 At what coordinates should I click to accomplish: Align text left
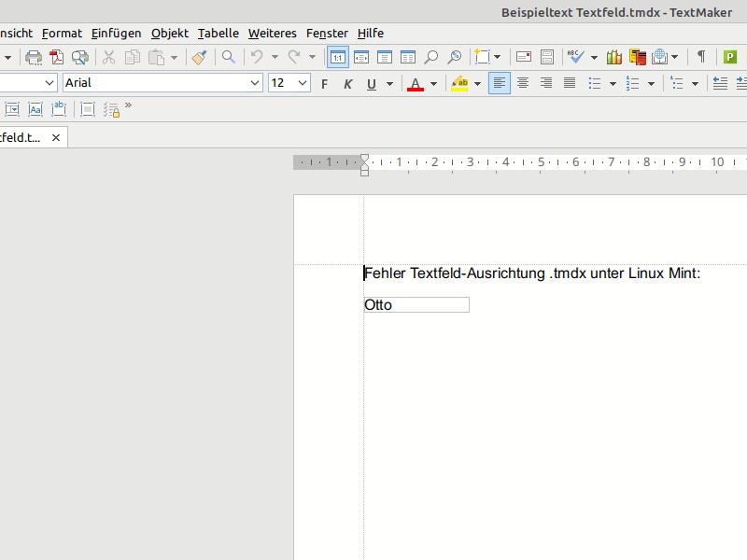[500, 83]
